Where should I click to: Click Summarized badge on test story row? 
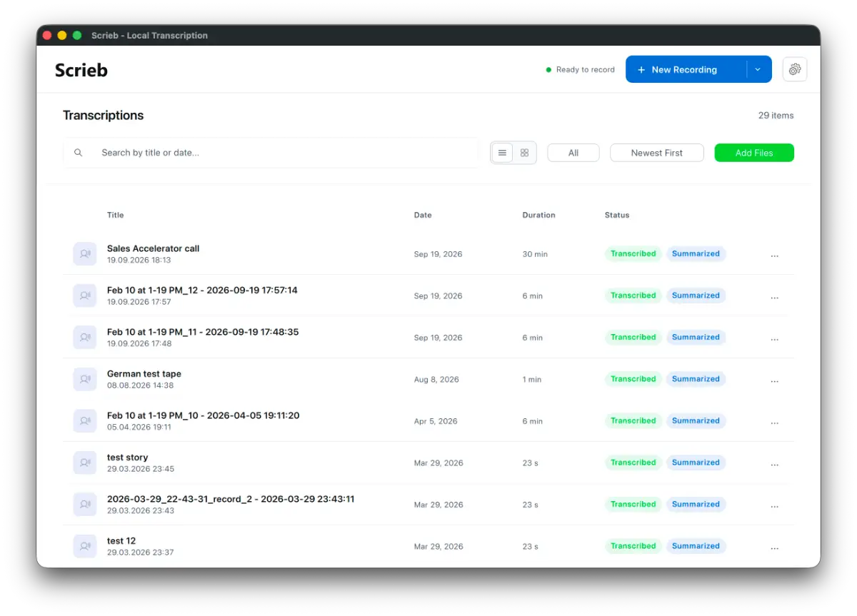(696, 463)
